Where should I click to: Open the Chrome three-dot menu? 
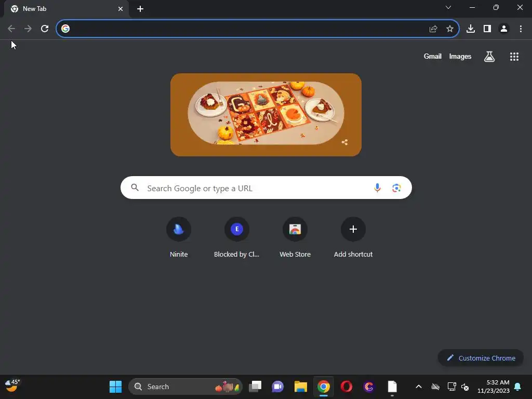pyautogui.click(x=521, y=29)
